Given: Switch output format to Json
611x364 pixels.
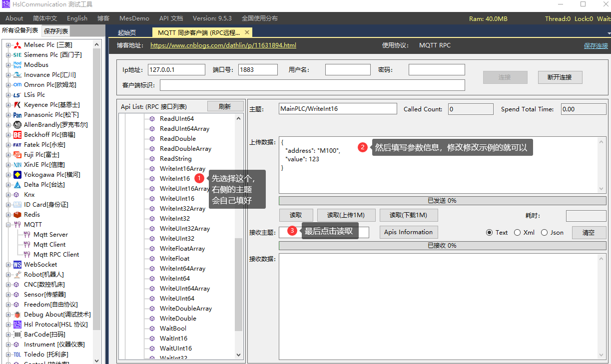Looking at the screenshot, I should point(545,232).
